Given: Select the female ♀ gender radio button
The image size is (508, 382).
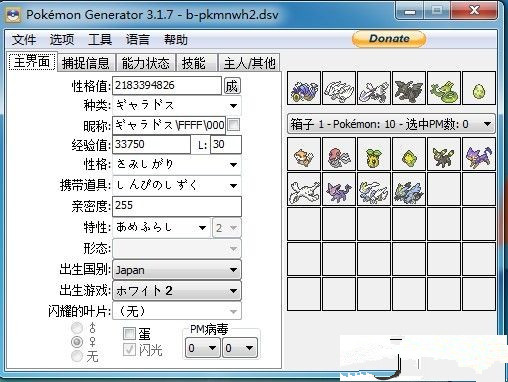Looking at the screenshot, I should pyautogui.click(x=77, y=342).
